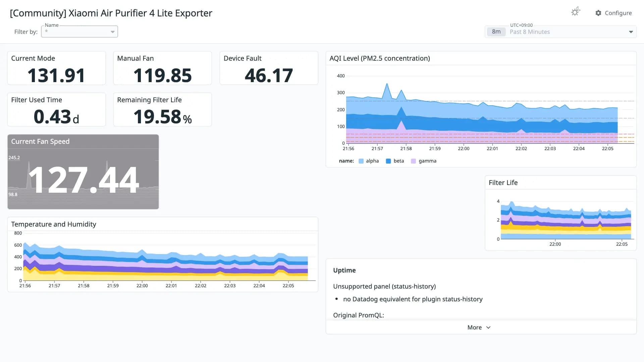Click the Remaining Filter Life value 19.58
The image size is (644, 362).
pyautogui.click(x=157, y=117)
